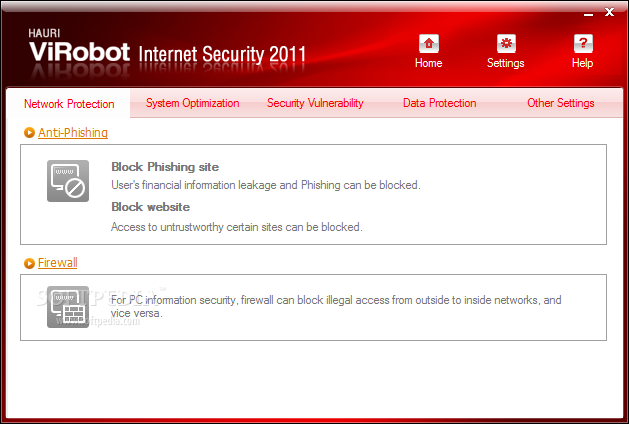Go to the Data Protection tab
629x424 pixels.
tap(439, 103)
